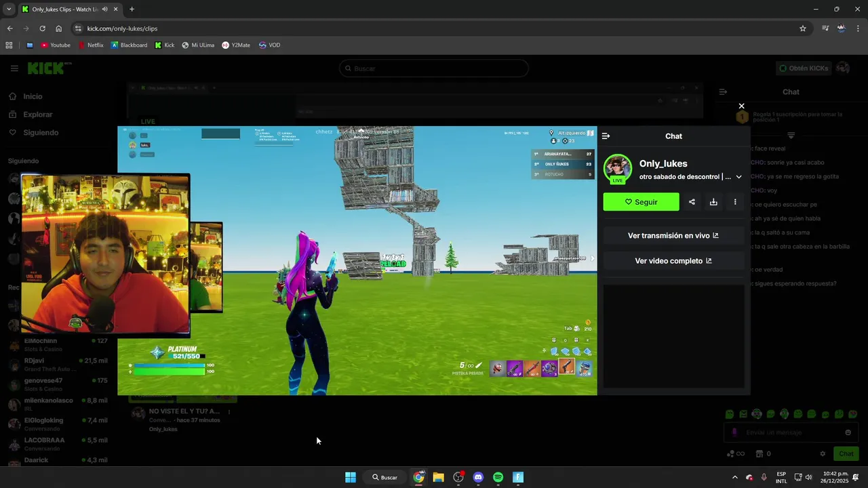Open the tab search dropdown arrow
This screenshot has height=488, width=868.
pos(7,9)
